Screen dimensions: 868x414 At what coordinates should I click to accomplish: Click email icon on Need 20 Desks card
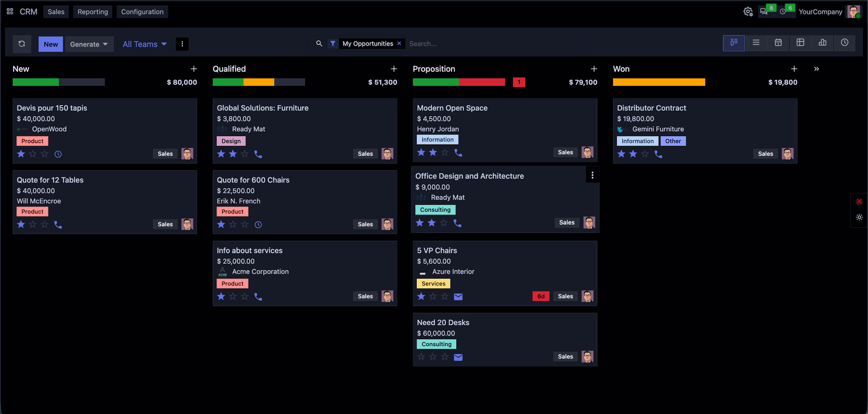click(x=458, y=357)
